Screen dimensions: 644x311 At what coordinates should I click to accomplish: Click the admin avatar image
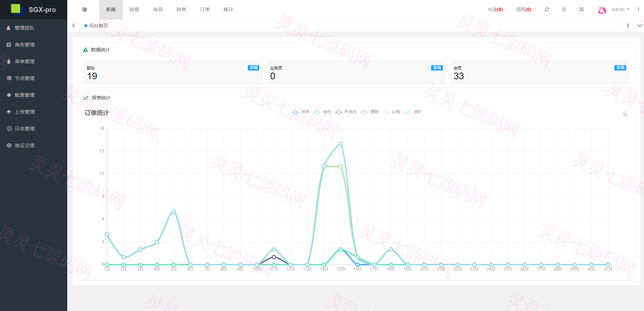(602, 10)
